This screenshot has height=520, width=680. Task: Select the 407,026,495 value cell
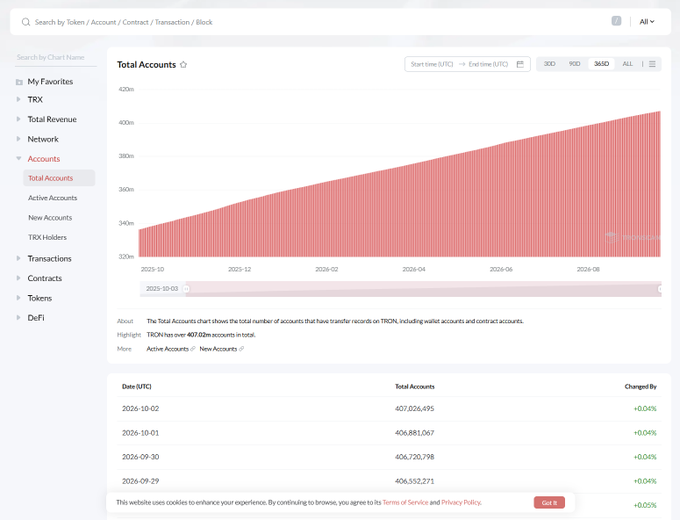[x=414, y=409]
